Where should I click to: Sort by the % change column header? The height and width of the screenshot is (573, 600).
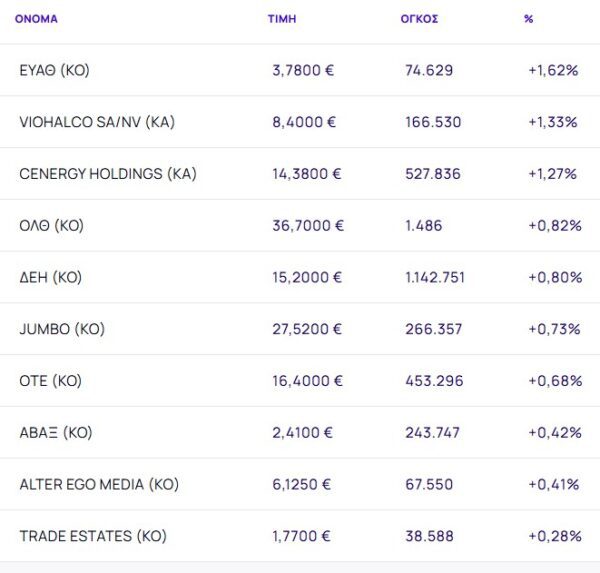point(528,19)
